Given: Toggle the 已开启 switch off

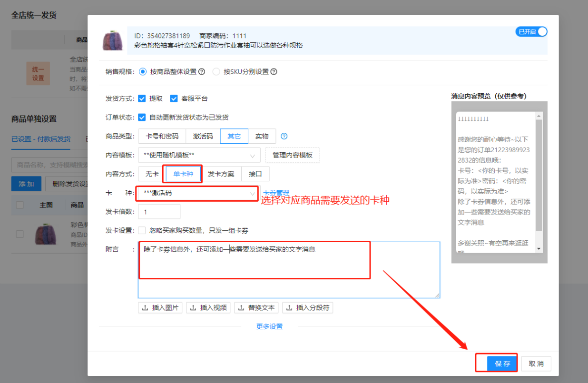Looking at the screenshot, I should point(531,32).
